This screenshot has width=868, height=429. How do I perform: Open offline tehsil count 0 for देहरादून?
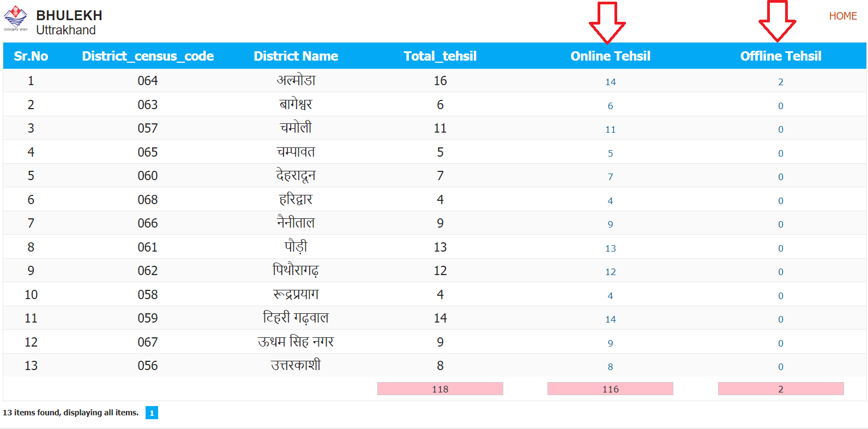coord(780,177)
